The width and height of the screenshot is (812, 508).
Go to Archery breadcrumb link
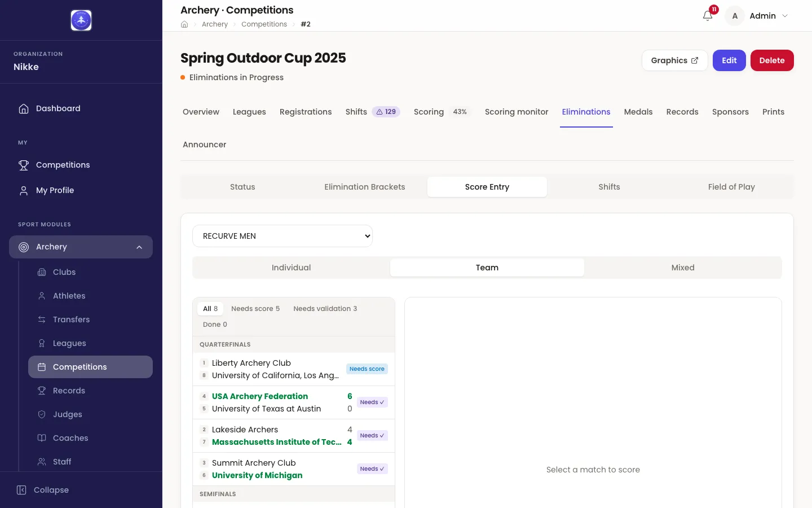[x=215, y=24]
